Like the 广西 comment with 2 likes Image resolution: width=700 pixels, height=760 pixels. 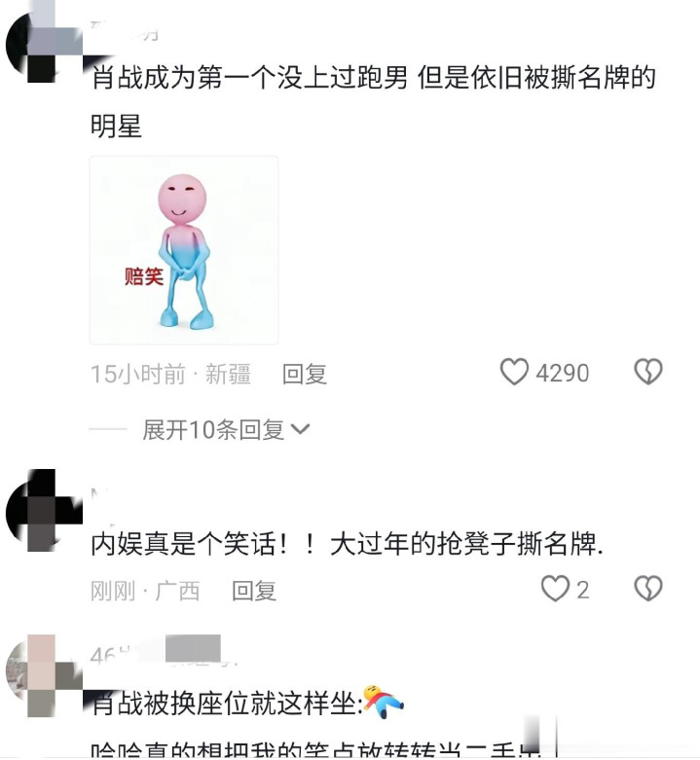[555, 589]
